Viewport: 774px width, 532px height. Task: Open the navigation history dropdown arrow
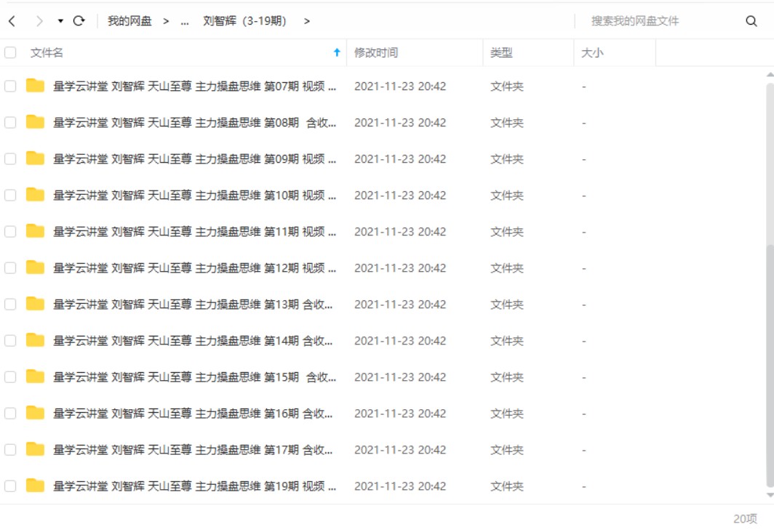tap(60, 20)
